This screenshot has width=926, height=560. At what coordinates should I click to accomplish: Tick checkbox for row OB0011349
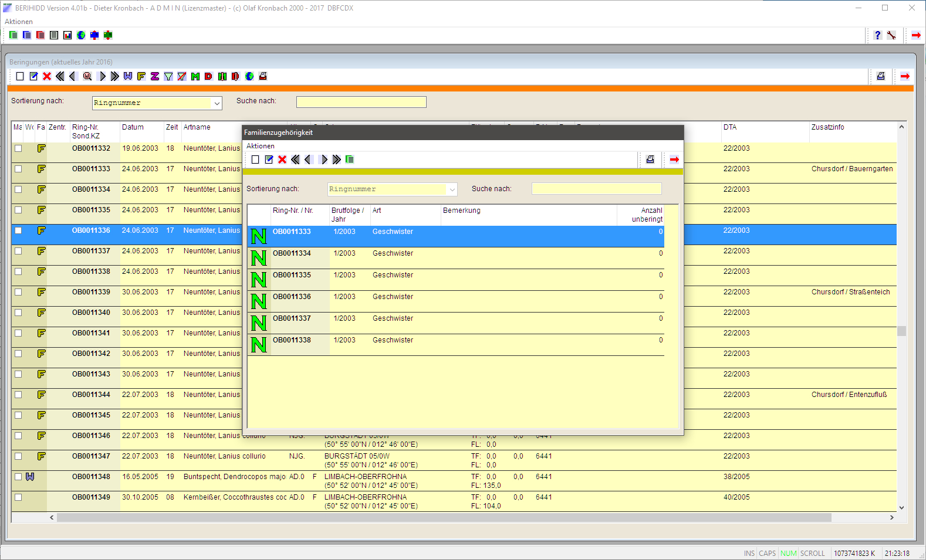(x=18, y=497)
